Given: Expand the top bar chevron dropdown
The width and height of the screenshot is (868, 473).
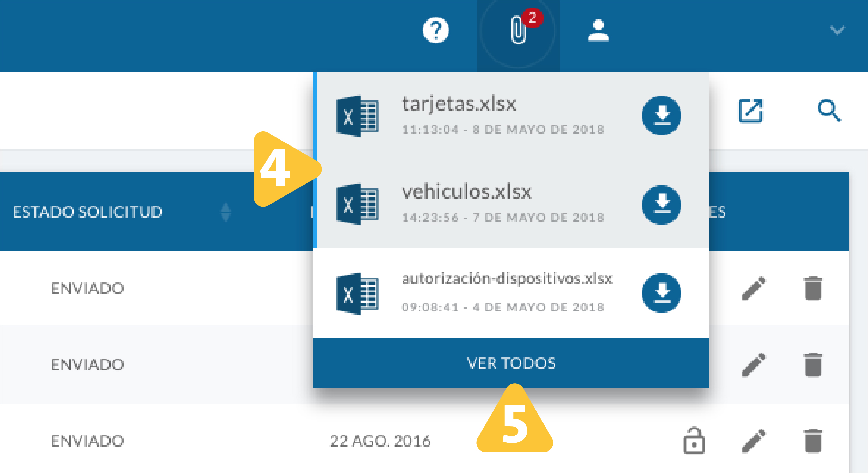Looking at the screenshot, I should (x=837, y=30).
